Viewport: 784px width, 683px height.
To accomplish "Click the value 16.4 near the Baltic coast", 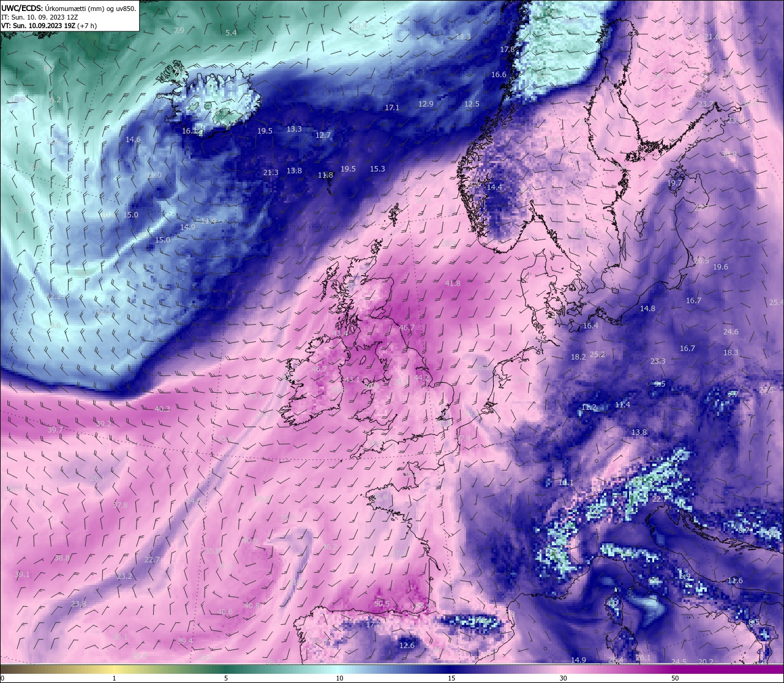I will pyautogui.click(x=590, y=326).
